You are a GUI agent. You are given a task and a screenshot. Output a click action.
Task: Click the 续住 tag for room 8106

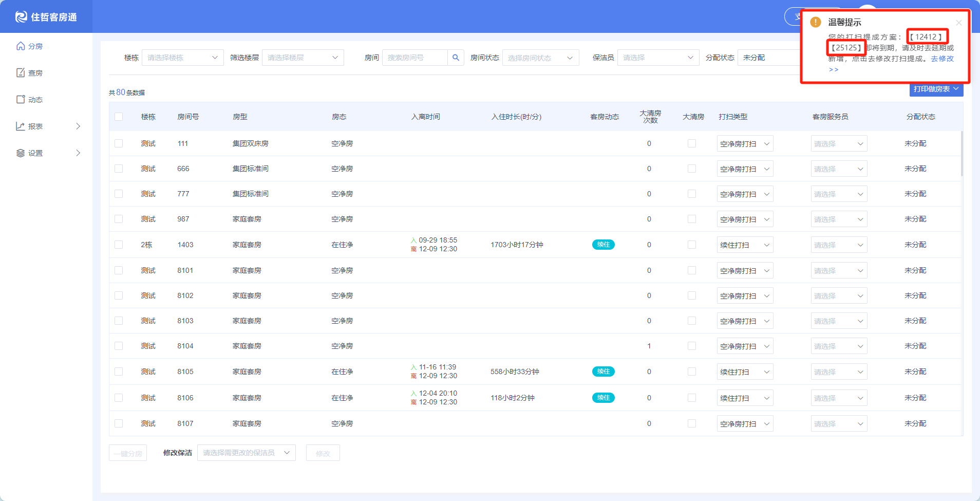(x=604, y=398)
